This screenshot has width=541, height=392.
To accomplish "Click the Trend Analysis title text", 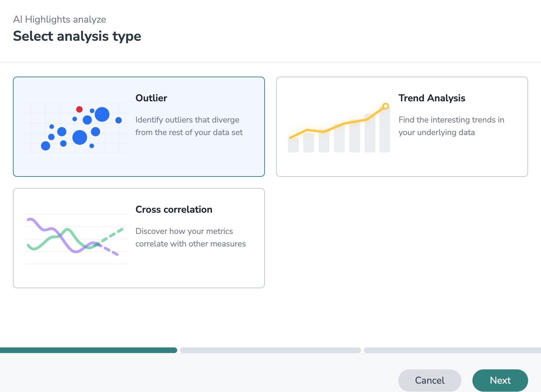I will (432, 98).
